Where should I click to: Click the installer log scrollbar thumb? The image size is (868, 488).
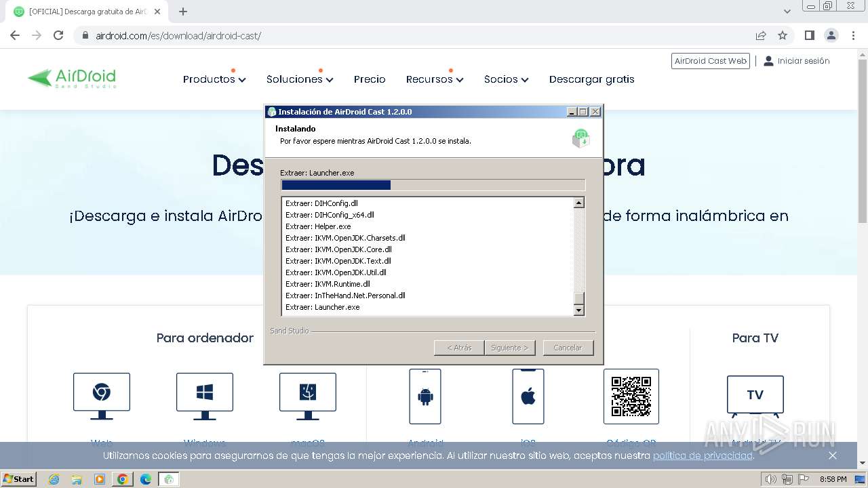pyautogui.click(x=579, y=298)
